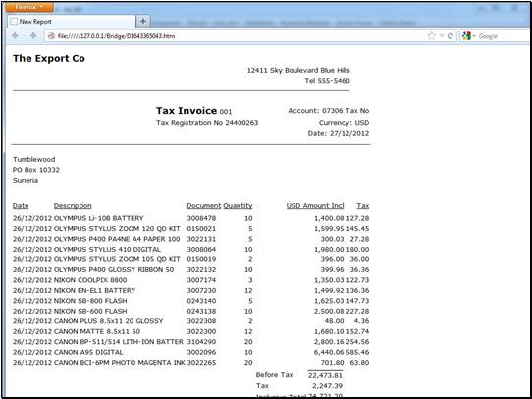Viewport: 532px width, 399px height.
Task: Click tax value 254.56
Action: click(x=357, y=342)
